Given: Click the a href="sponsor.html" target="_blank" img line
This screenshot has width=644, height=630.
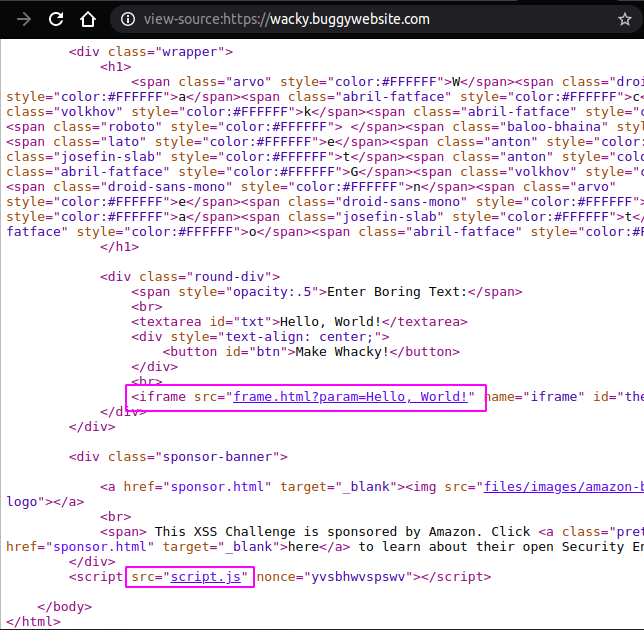Looking at the screenshot, I should (372, 487).
